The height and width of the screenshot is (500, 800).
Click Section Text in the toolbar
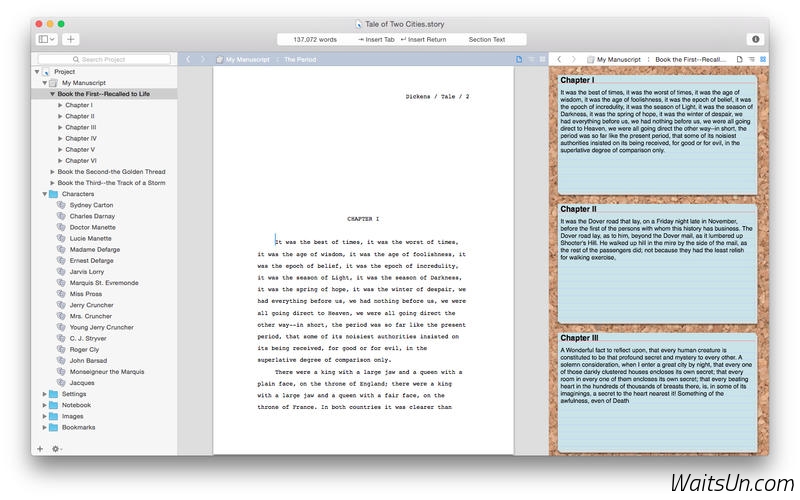click(487, 39)
